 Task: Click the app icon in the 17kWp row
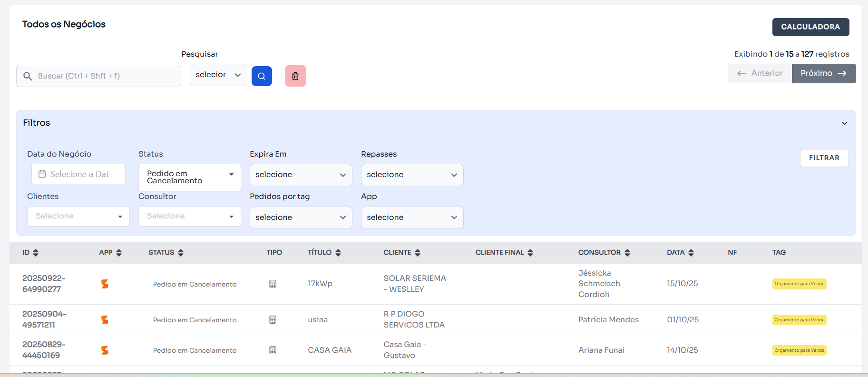(x=105, y=284)
